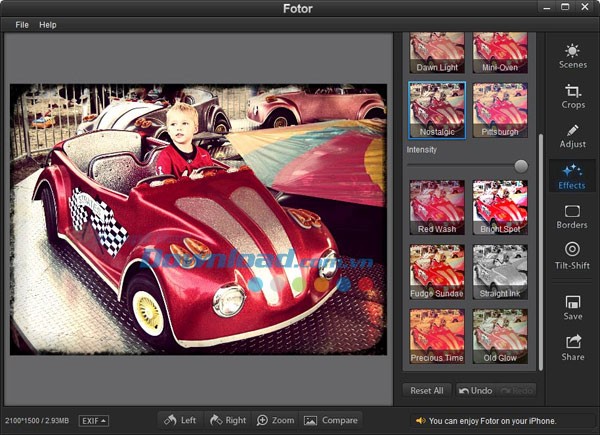This screenshot has width=600, height=435.
Task: Rotate the image Right
Action: coord(228,420)
